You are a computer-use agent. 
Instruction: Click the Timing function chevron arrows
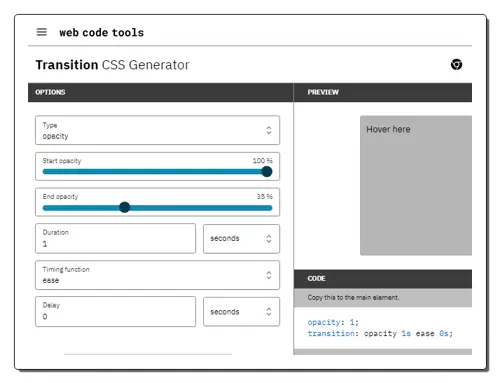[x=269, y=275]
